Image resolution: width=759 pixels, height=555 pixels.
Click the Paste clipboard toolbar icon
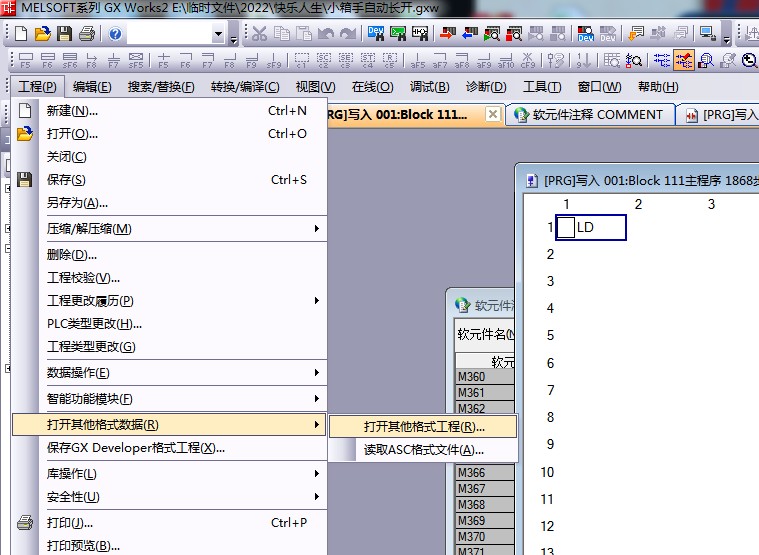click(x=304, y=33)
